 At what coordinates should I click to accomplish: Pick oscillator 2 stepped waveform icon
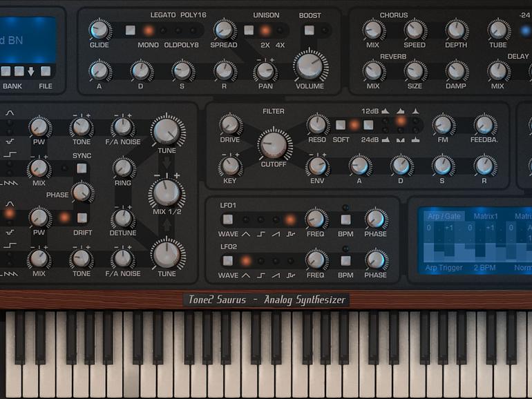pos(10,233)
